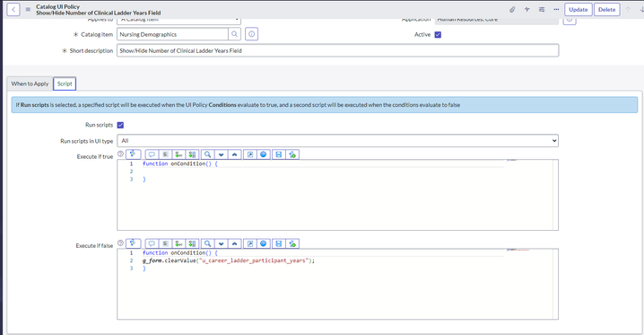This screenshot has height=335, width=644.
Task: Click the Delete button
Action: coord(606,10)
